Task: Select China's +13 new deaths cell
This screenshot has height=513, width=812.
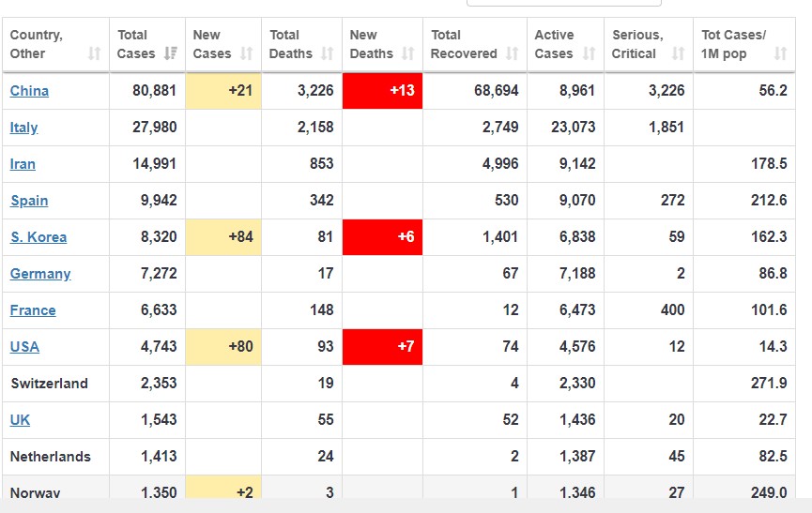Action: (x=382, y=91)
